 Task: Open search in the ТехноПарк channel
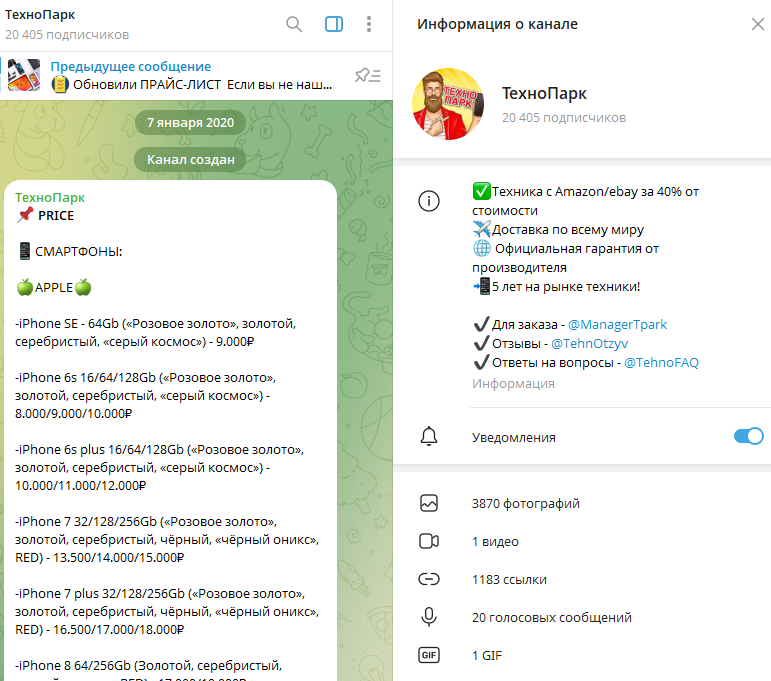[294, 24]
